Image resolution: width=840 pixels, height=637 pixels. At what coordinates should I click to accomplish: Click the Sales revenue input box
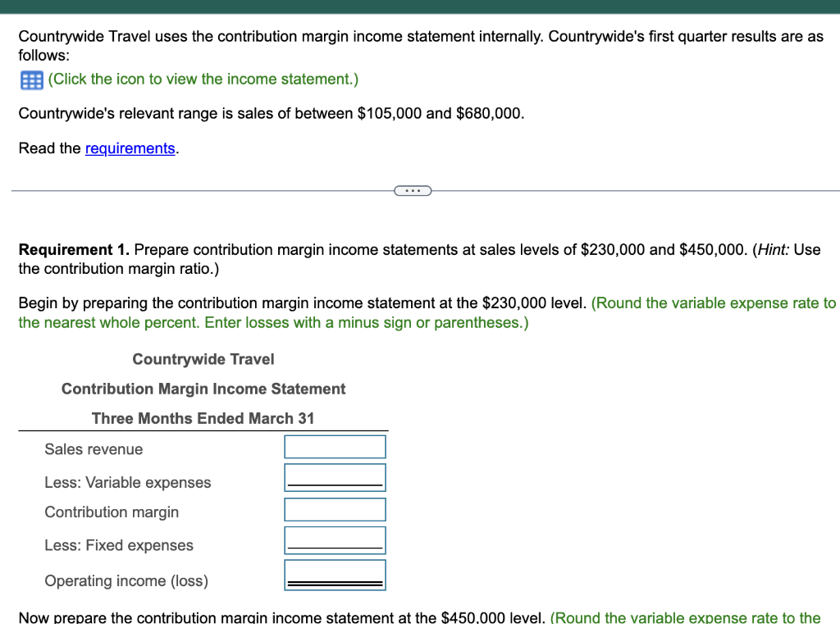pos(335,446)
